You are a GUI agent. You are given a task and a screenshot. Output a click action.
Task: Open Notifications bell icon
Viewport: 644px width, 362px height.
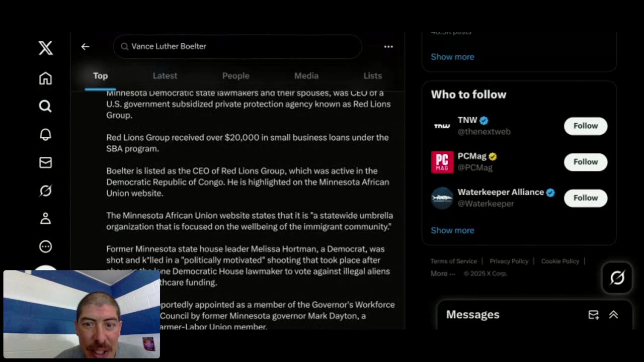tap(45, 134)
